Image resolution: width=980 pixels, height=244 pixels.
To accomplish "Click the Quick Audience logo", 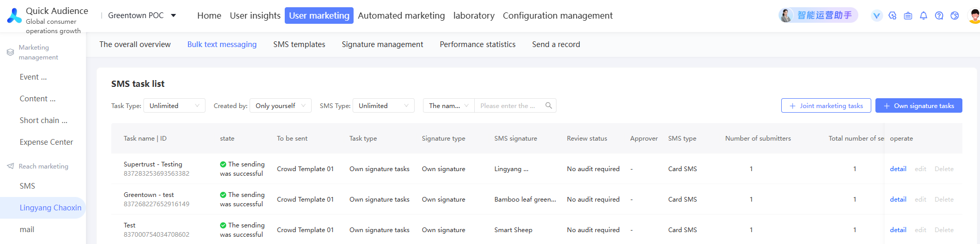I will pyautogui.click(x=14, y=16).
